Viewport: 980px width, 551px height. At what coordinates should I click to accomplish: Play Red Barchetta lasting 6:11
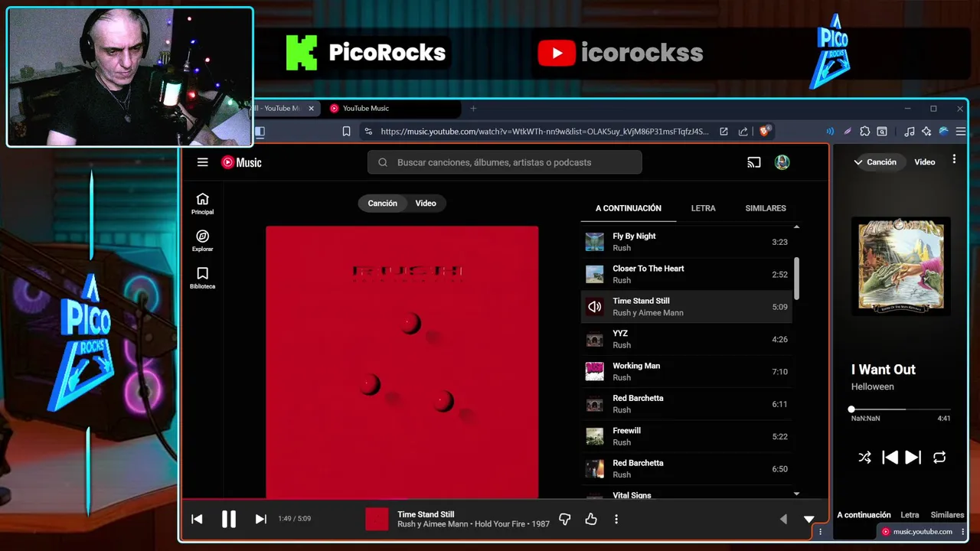(687, 404)
